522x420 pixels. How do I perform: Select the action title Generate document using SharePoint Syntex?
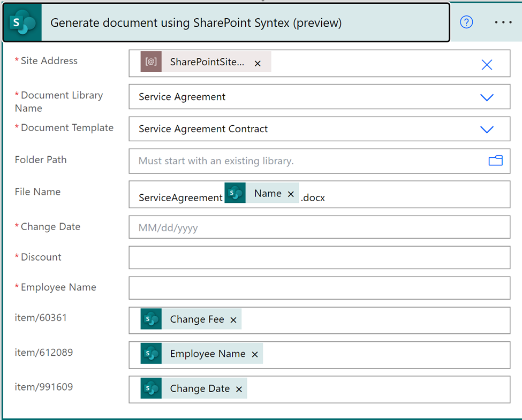click(x=195, y=23)
